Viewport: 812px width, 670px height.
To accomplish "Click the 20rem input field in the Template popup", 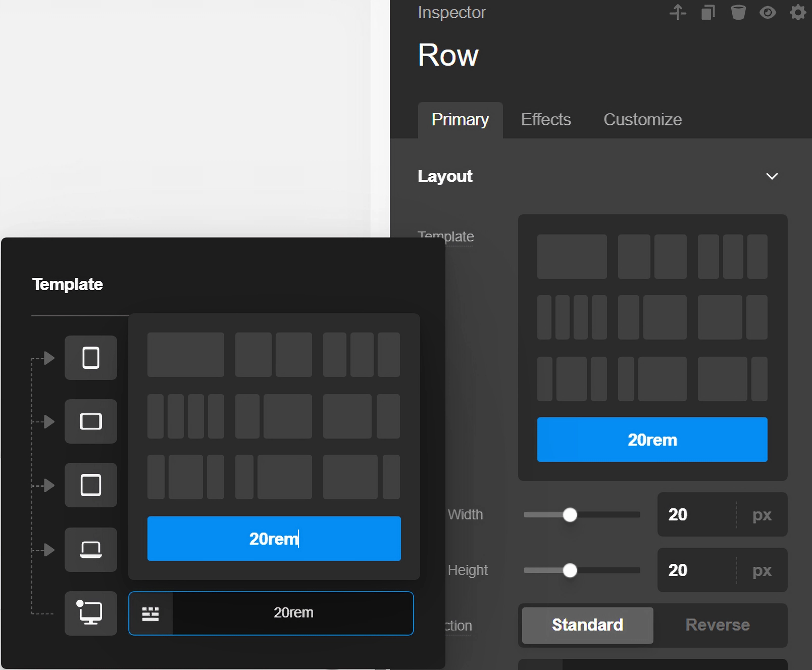I will [293, 613].
